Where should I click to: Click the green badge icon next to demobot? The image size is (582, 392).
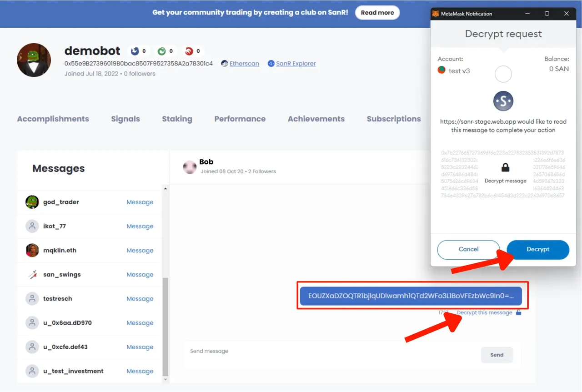[x=162, y=51]
